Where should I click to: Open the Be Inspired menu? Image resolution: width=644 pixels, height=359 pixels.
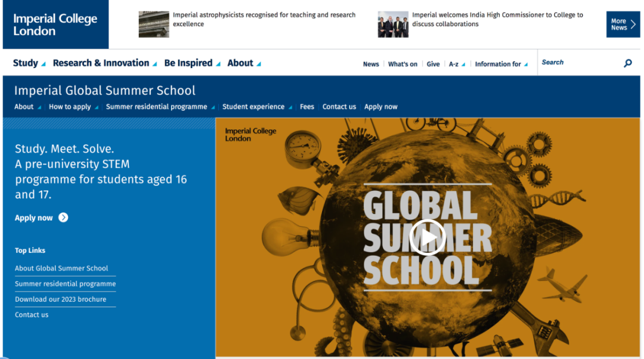point(188,63)
